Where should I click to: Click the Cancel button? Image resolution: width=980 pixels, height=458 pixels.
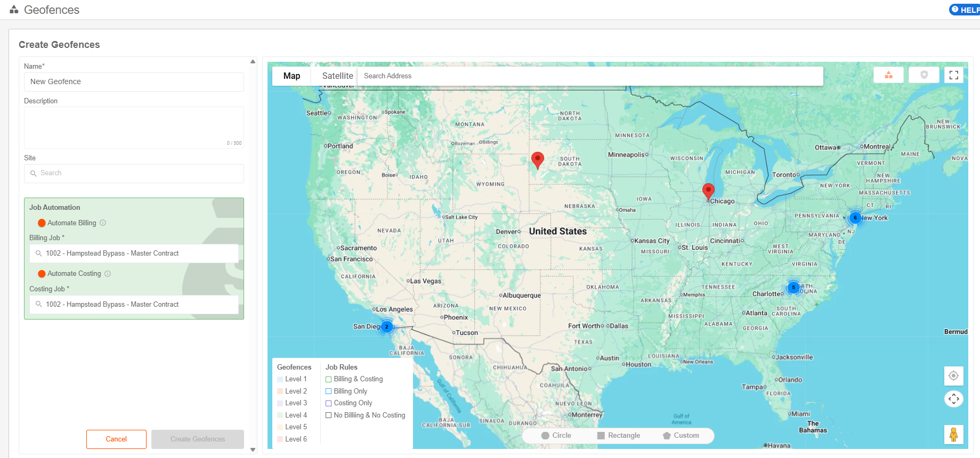tap(116, 439)
